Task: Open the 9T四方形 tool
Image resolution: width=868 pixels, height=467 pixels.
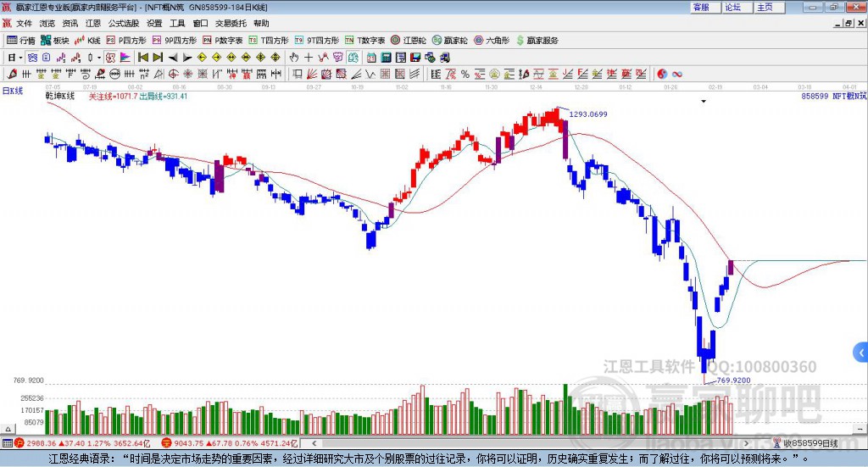Action: point(317,41)
